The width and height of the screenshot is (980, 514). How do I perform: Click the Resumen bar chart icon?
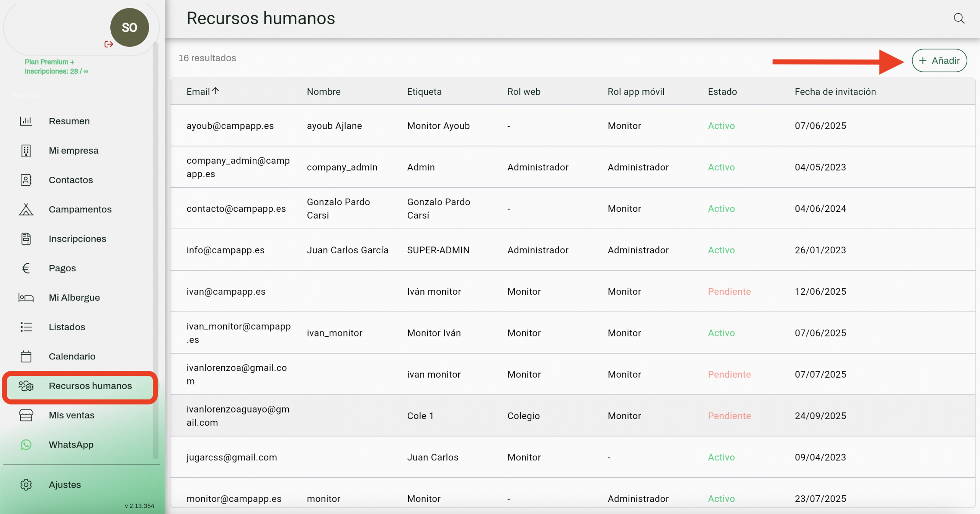click(x=26, y=121)
